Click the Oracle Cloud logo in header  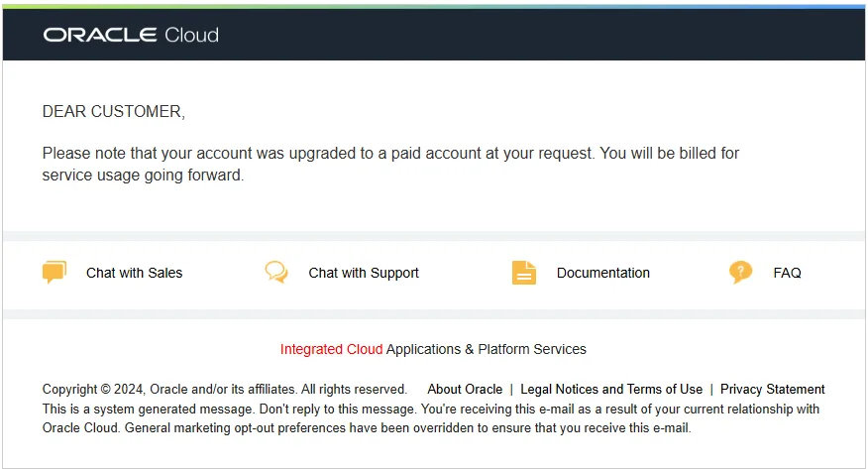point(130,35)
